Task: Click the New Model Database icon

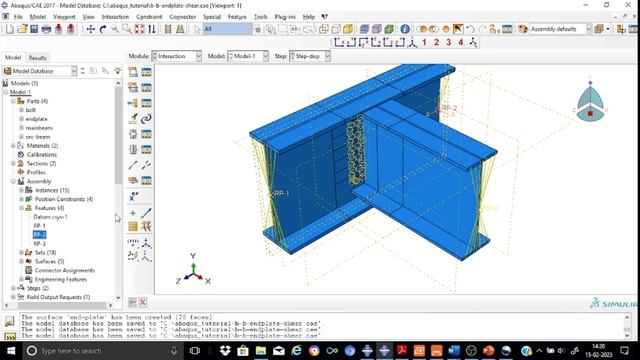Action: pos(10,29)
